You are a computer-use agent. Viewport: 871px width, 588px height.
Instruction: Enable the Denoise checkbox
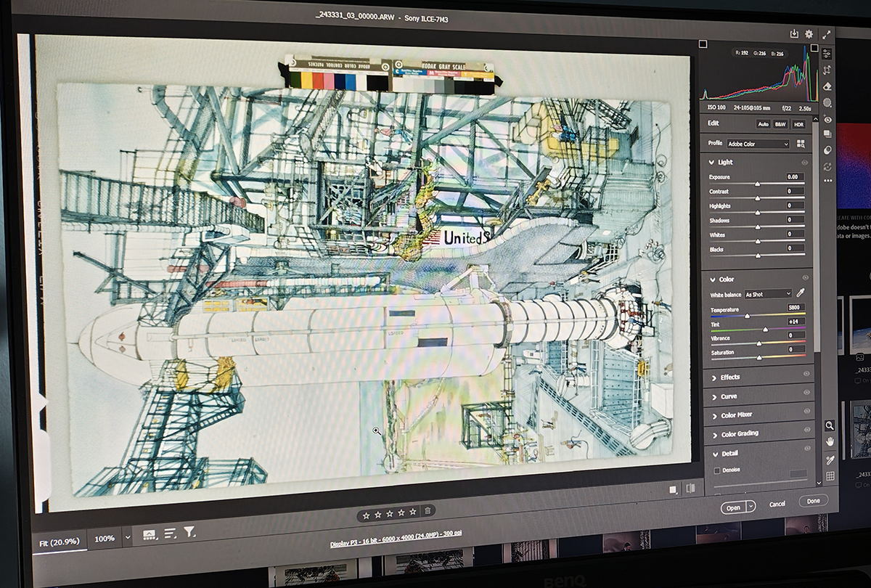point(717,471)
